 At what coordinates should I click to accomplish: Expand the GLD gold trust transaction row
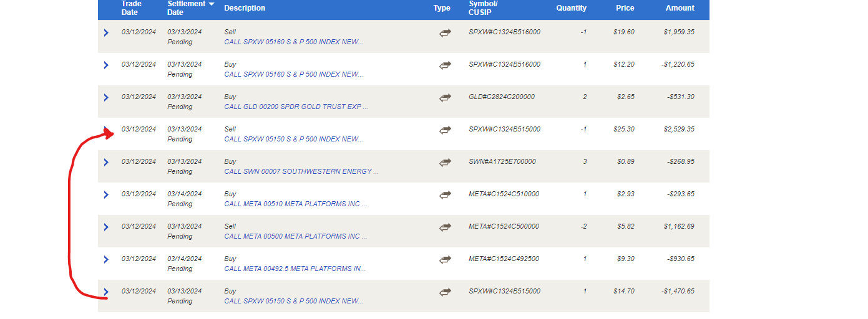point(106,98)
